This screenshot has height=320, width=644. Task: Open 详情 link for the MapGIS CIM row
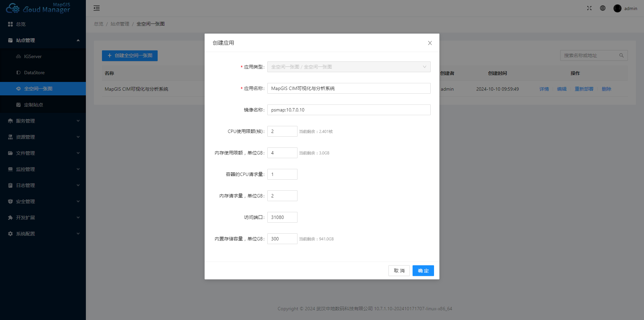click(544, 89)
